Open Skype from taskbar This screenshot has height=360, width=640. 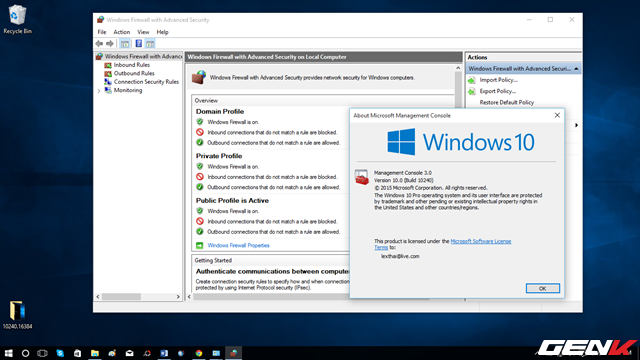click(60, 353)
